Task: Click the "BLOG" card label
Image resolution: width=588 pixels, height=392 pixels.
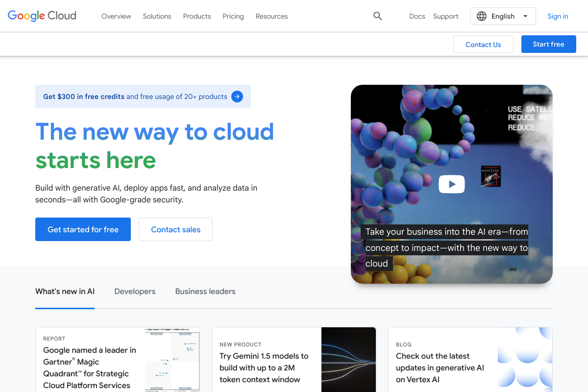Action: pos(404,344)
